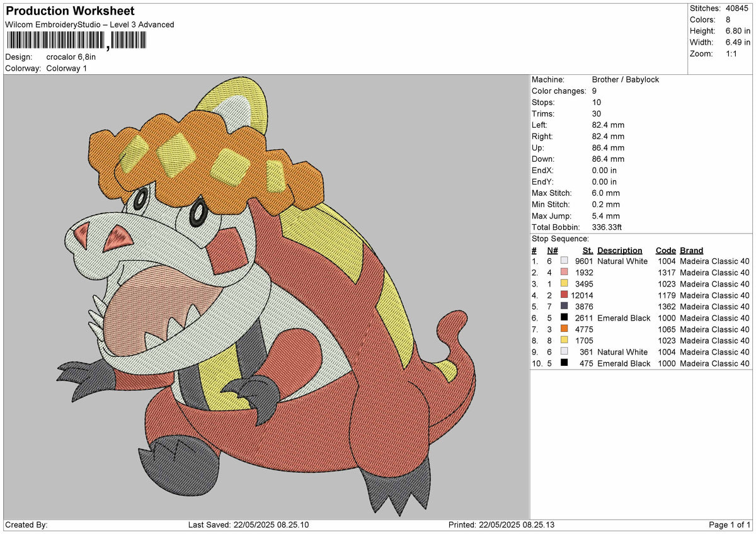Click the Description column header
The width and height of the screenshot is (756, 534).
[x=620, y=250]
